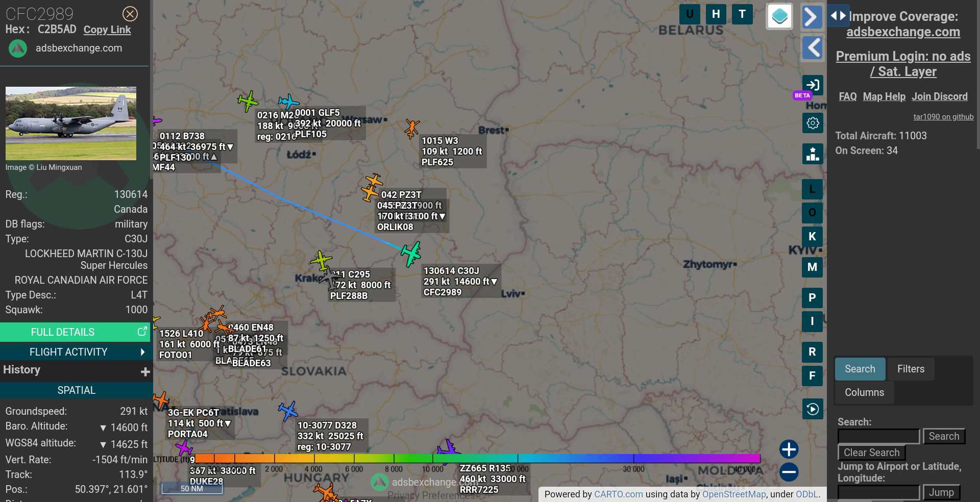The height and width of the screenshot is (502, 980).
Task: Collapse the SPATIAL section header
Action: 76,390
